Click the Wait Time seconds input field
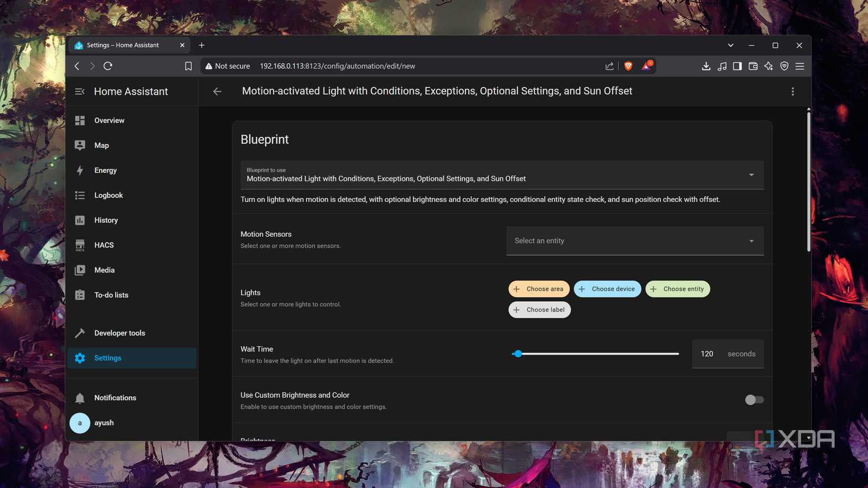This screenshot has height=488, width=868. (707, 354)
